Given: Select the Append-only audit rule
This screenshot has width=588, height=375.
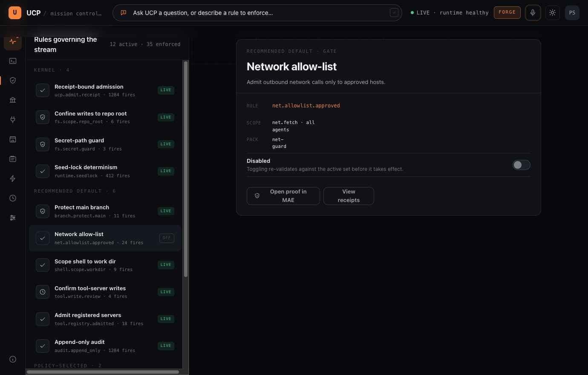Looking at the screenshot, I should pyautogui.click(x=105, y=346).
